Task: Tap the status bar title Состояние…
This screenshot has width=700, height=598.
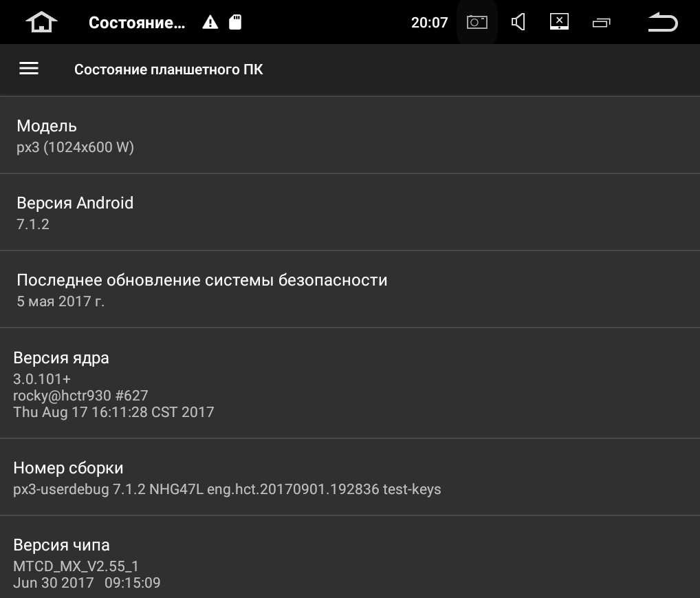Action: (x=137, y=22)
